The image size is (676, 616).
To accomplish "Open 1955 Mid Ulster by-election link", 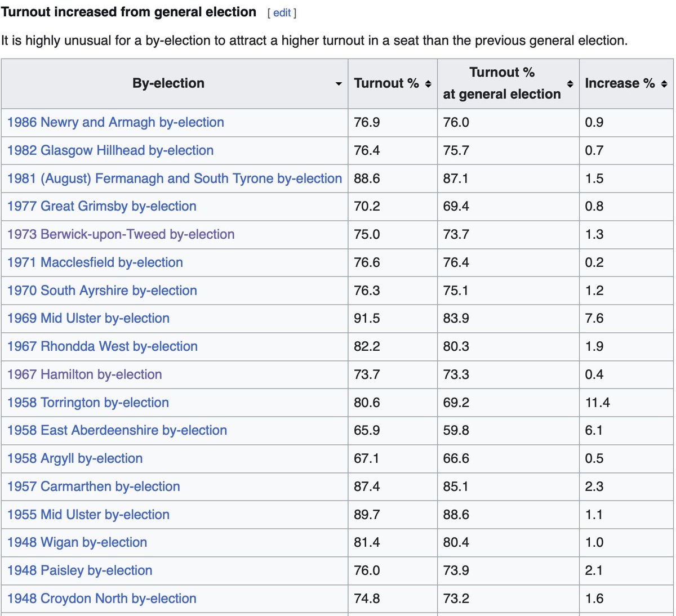I will (88, 515).
